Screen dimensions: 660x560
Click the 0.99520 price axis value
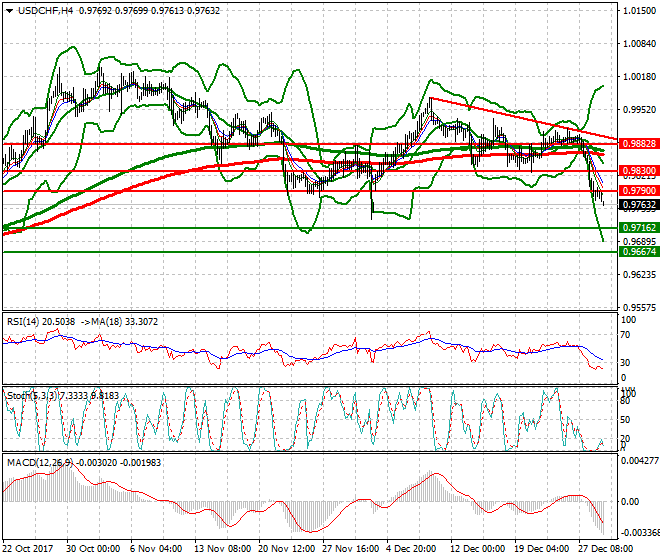point(639,109)
